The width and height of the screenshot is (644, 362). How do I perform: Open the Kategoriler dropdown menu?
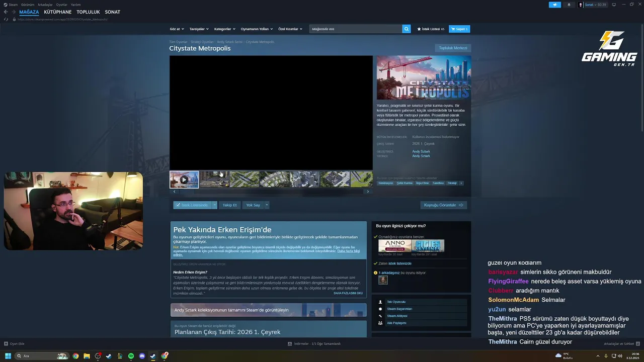click(224, 29)
